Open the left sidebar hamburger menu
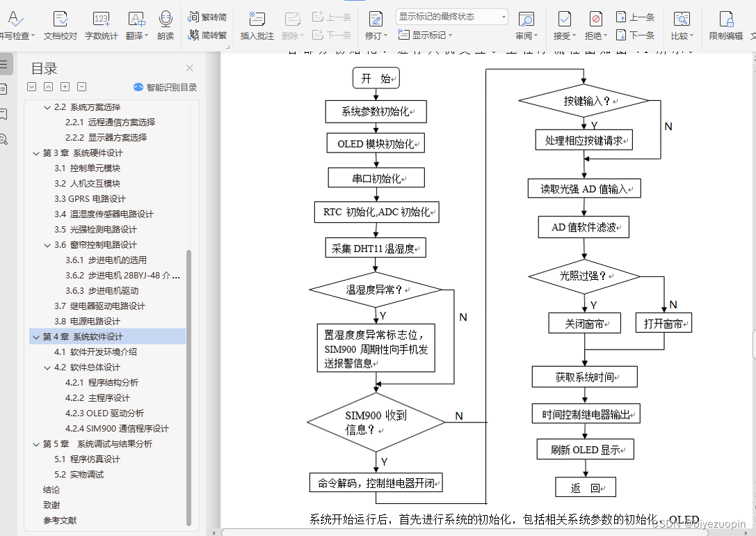Image resolution: width=756 pixels, height=536 pixels. click(x=8, y=65)
